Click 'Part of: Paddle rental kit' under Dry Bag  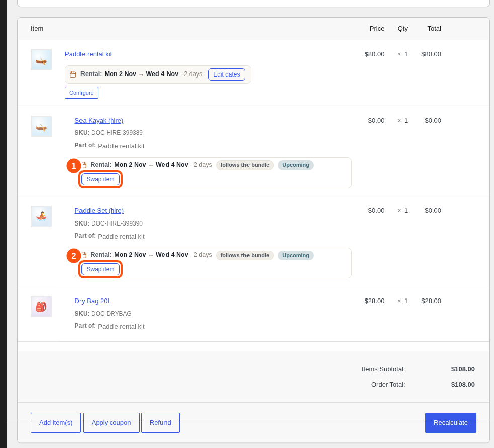110,326
